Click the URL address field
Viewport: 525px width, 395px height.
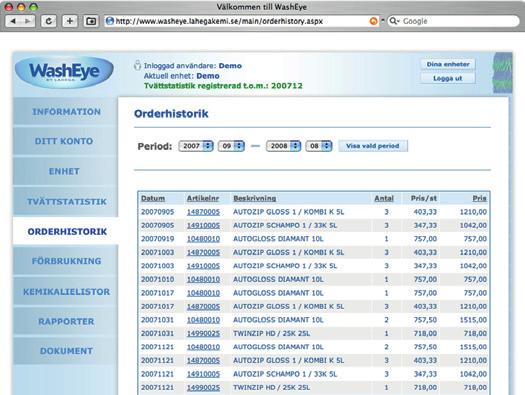coord(241,21)
